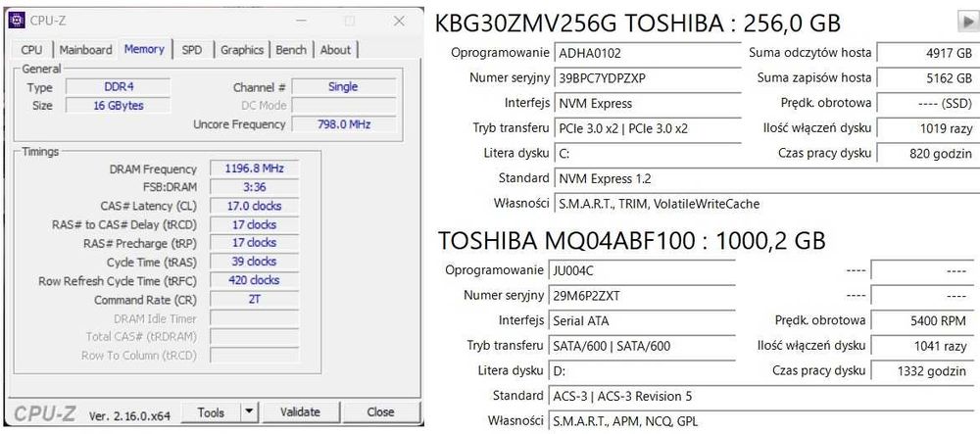Select the Memory tab

[x=144, y=49]
